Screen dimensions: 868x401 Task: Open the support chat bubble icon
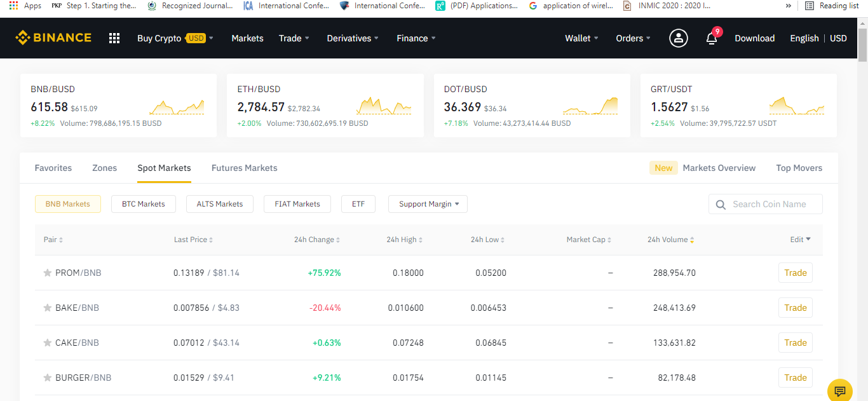840,390
